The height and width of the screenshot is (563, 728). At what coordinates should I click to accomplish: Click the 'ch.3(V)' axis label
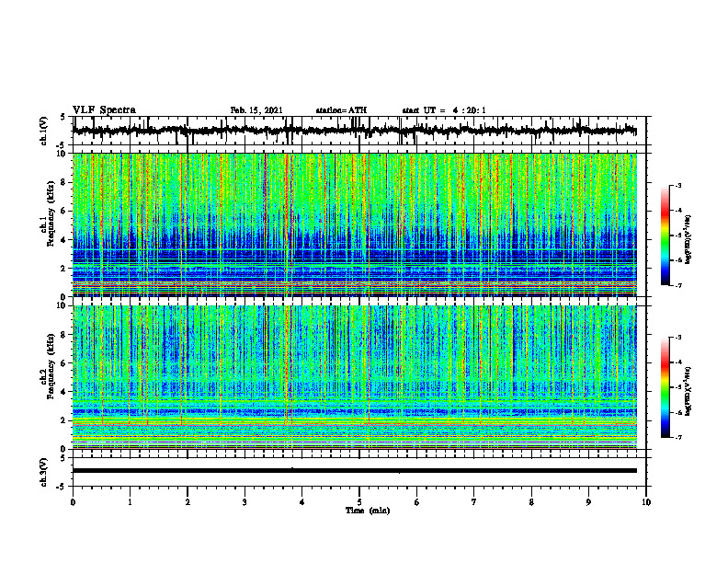pos(43,472)
